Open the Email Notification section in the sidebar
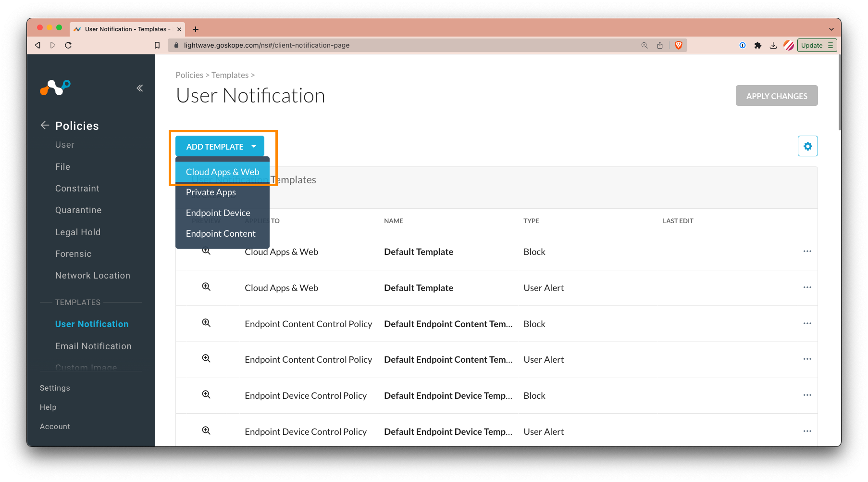868x482 pixels. 93,346
